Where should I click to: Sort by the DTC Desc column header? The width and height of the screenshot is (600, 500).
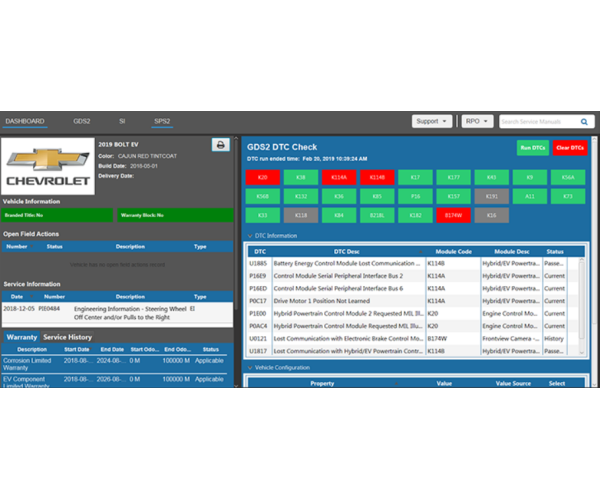(x=346, y=252)
